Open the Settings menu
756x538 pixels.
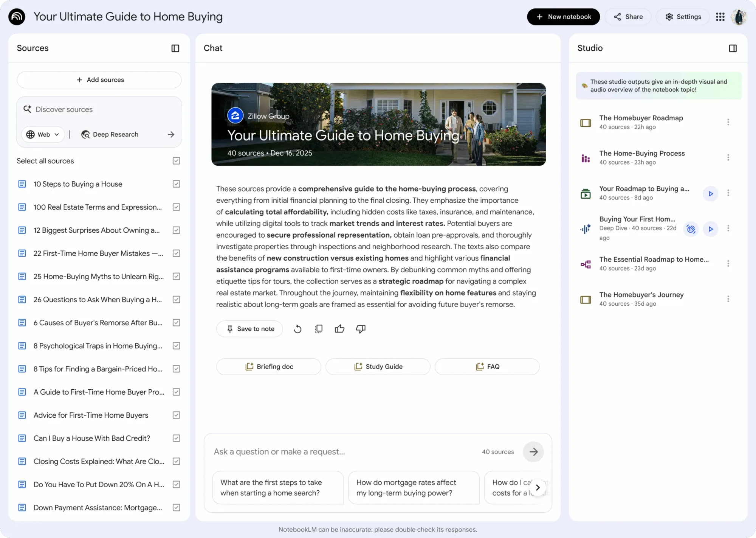coord(683,17)
